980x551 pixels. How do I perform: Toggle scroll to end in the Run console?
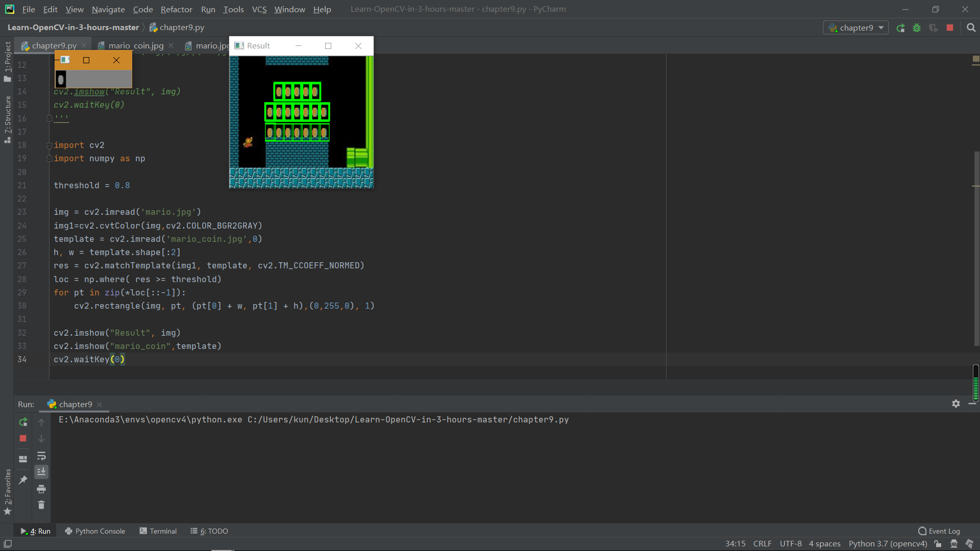41,472
